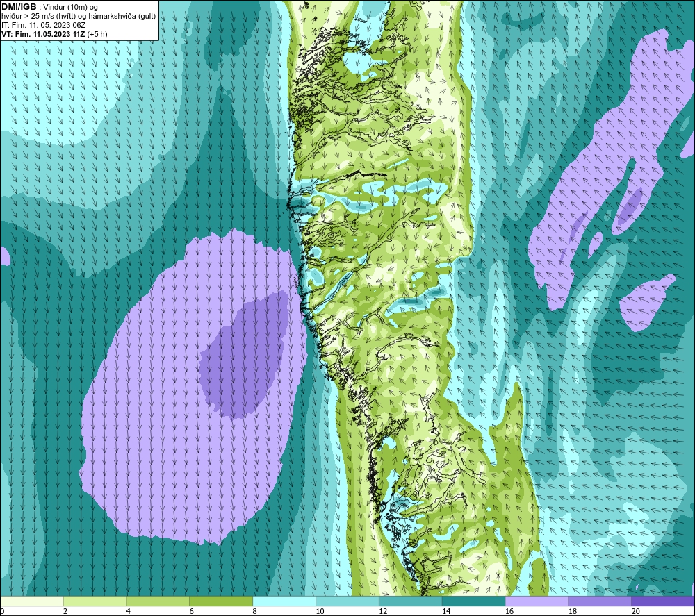Click the scale label '20'
This screenshot has width=695, height=616.
(636, 612)
